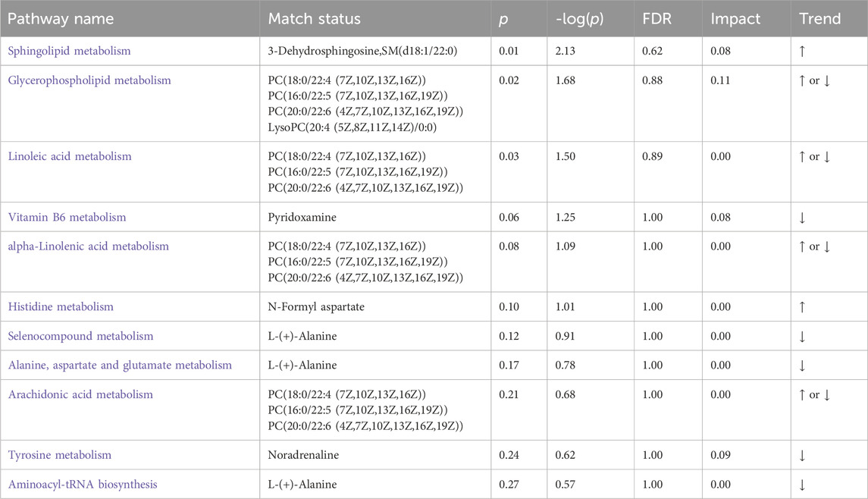This screenshot has height=499, width=868.
Task: Click the Pathway name column header
Action: (61, 19)
